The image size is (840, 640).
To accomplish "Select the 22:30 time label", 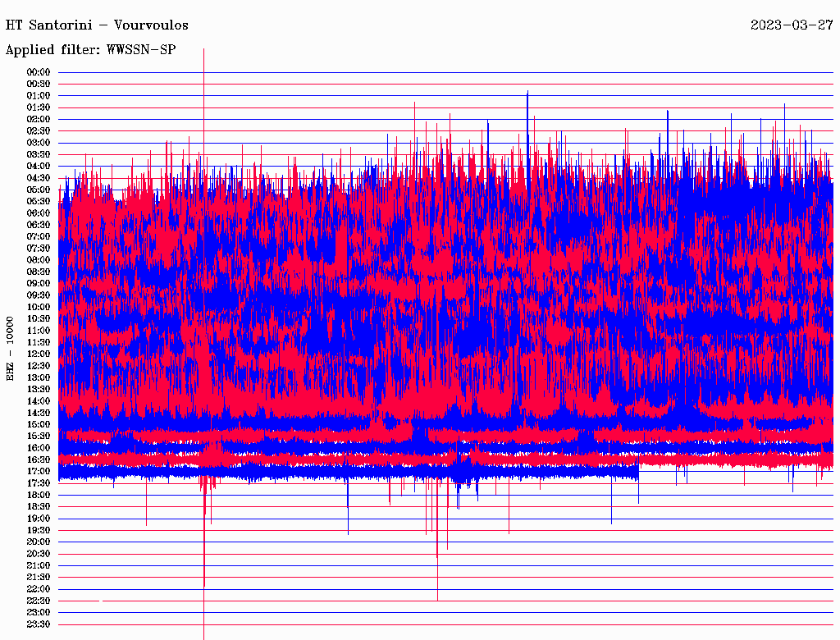I will pyautogui.click(x=39, y=601).
